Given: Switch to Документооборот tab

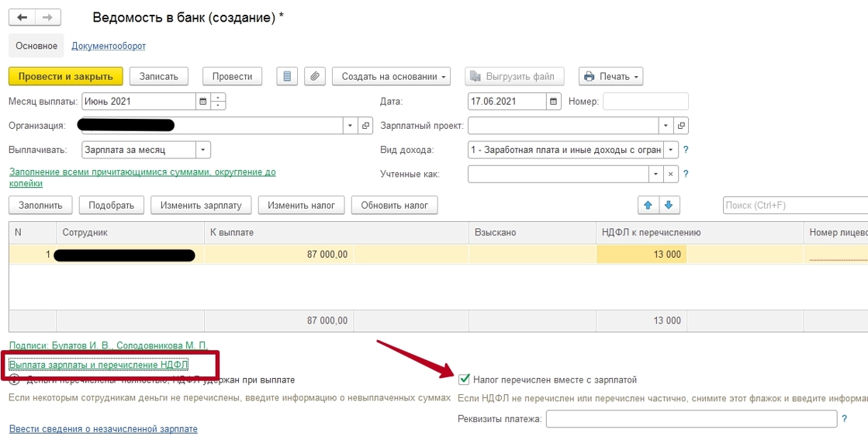Looking at the screenshot, I should pyautogui.click(x=109, y=46).
